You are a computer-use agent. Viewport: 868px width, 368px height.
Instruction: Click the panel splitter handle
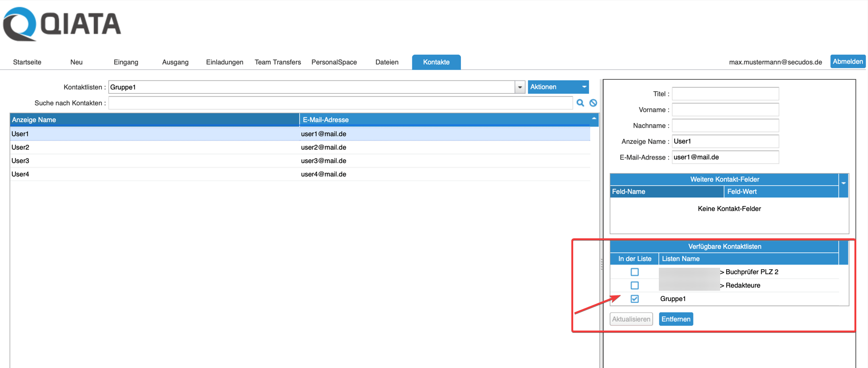[x=601, y=265]
